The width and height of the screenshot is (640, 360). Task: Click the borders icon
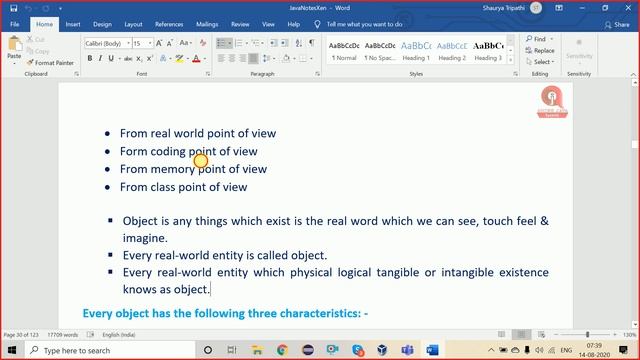pos(303,59)
